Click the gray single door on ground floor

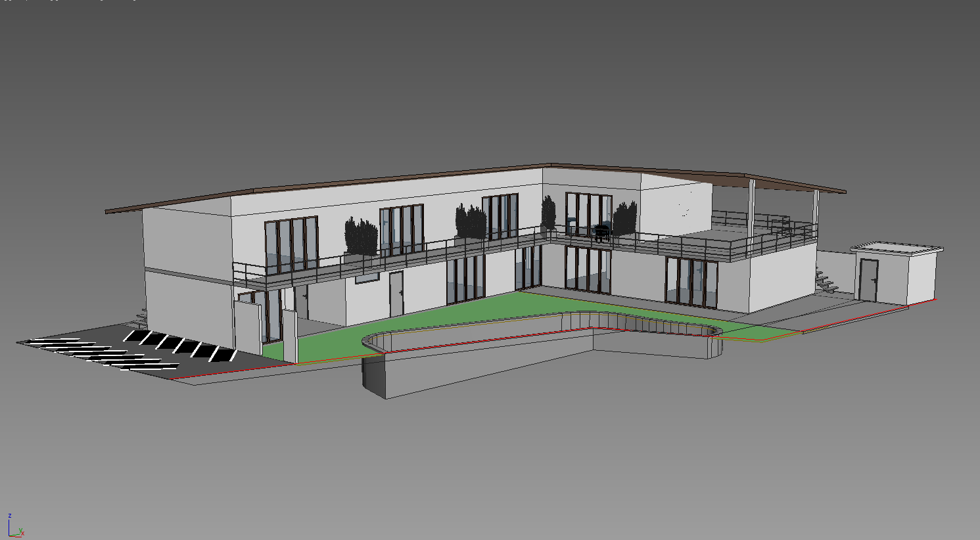[x=396, y=294]
